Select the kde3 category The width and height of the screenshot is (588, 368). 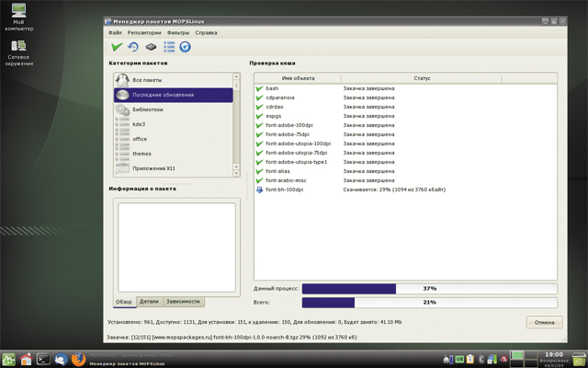(174, 124)
